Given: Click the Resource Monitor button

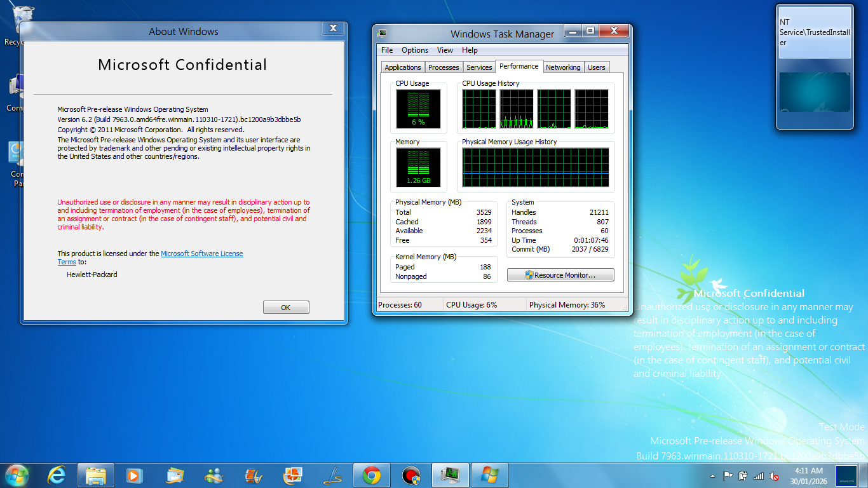Looking at the screenshot, I should 560,275.
